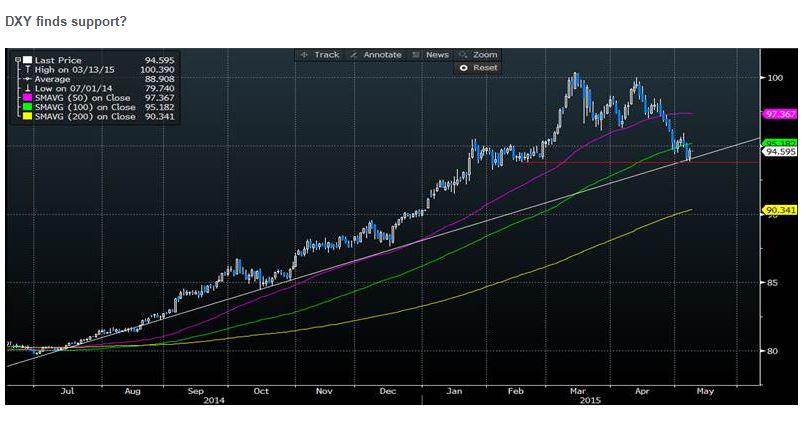This screenshot has width=809, height=430.
Task: Select 'SMAVG (200) on Close' legend entry
Action: pos(85,117)
